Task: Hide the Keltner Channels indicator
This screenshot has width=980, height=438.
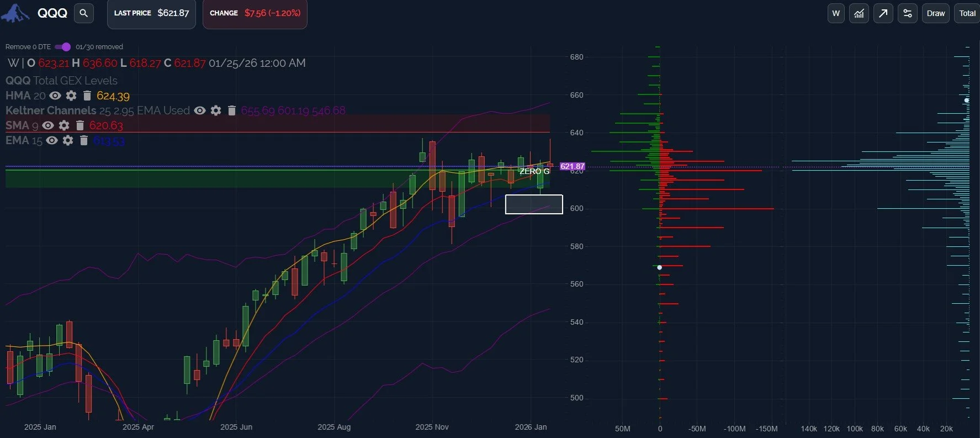Action: 200,110
